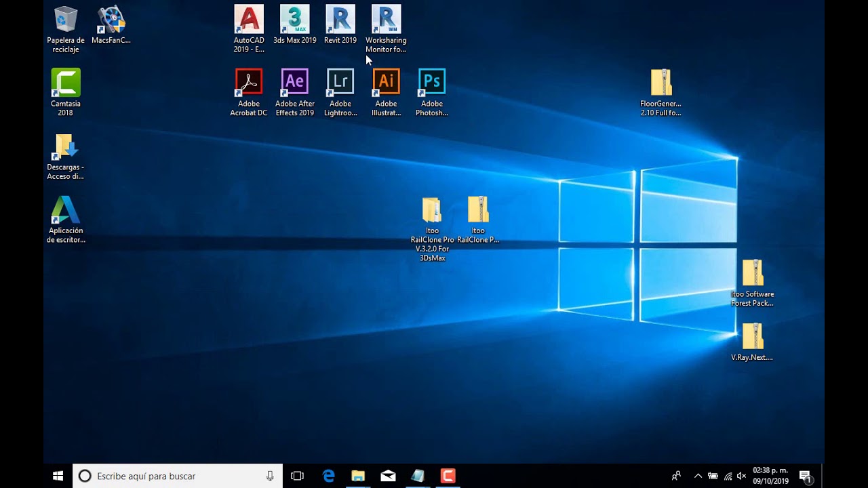Image resolution: width=868 pixels, height=488 pixels.
Task: Check the battery status tray icon
Action: tap(713, 476)
